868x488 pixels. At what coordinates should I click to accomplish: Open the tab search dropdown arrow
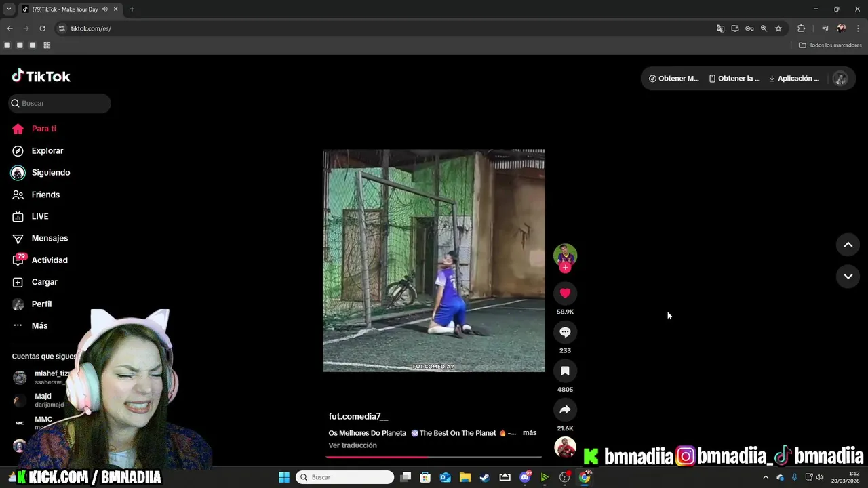pos(9,9)
